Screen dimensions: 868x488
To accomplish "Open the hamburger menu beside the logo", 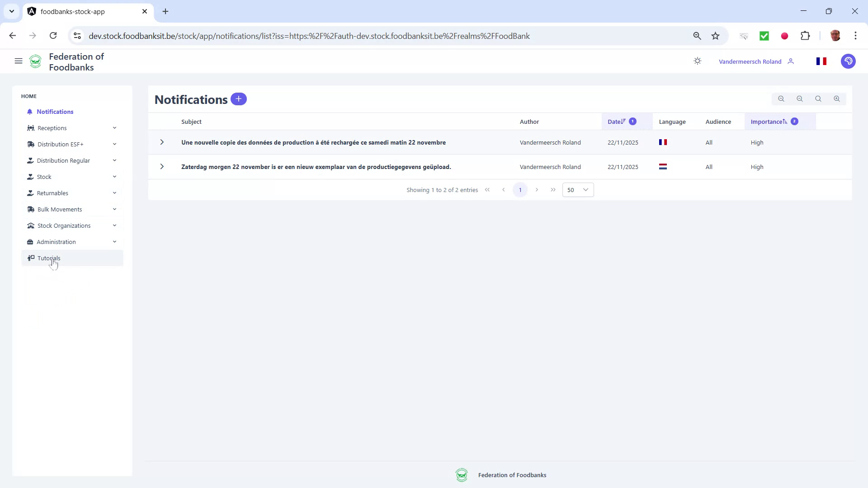I will [x=18, y=61].
